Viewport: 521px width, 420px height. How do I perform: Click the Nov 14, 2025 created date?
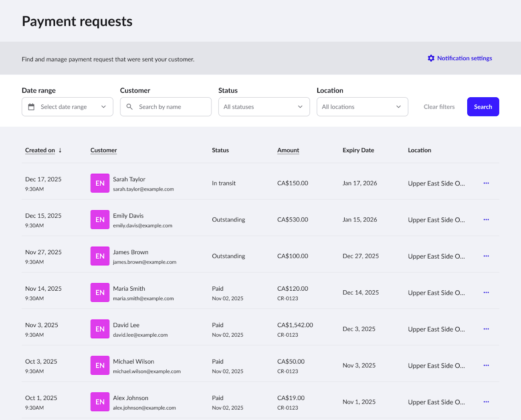point(43,289)
